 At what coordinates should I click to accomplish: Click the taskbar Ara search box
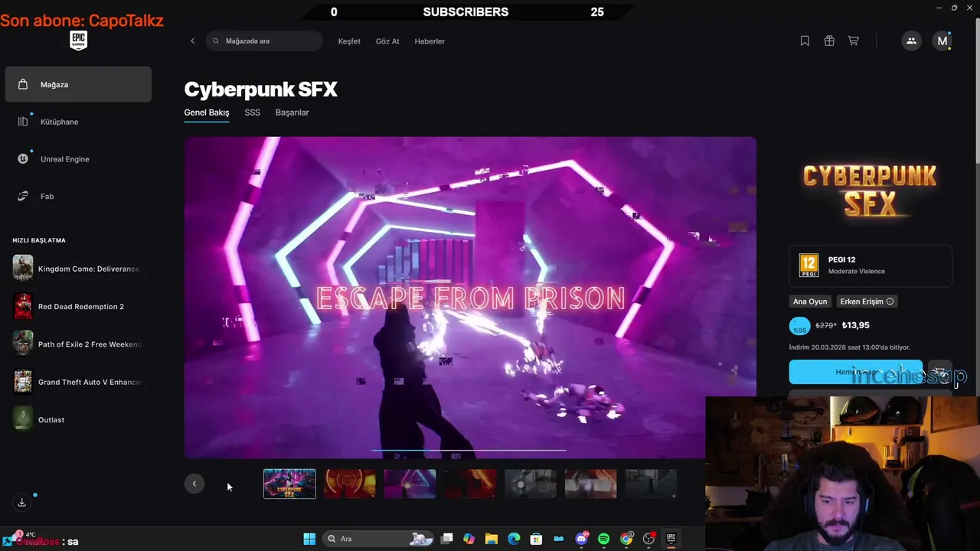click(378, 539)
